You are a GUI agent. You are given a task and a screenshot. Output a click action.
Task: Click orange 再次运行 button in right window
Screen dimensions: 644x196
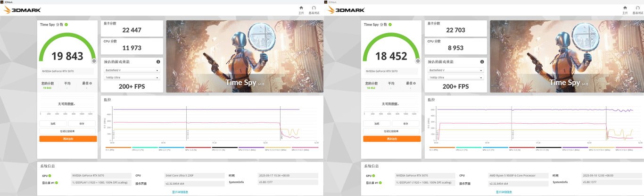click(392, 139)
